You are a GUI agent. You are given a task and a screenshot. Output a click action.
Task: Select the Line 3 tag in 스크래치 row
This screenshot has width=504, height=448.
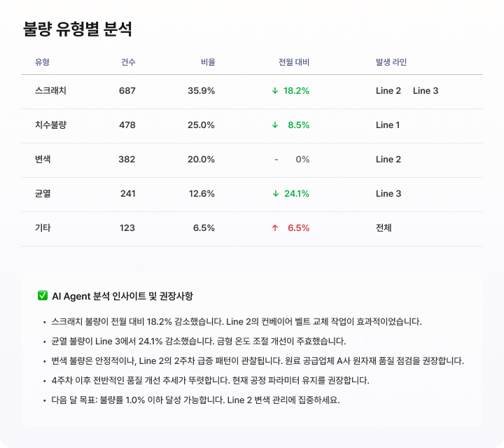426,91
